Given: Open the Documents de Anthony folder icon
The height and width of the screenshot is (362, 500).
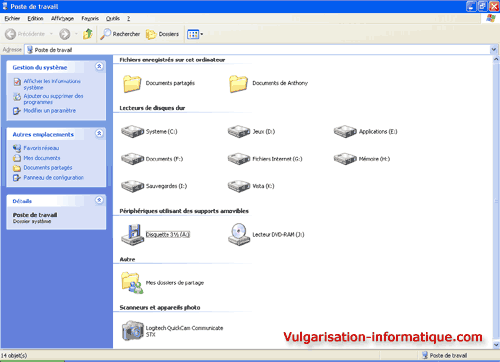Looking at the screenshot, I should 238,83.
